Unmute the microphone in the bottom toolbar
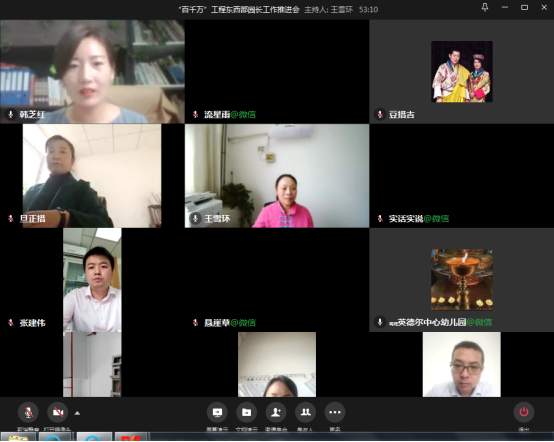Viewport: 554px width, 442px height. tap(28, 412)
